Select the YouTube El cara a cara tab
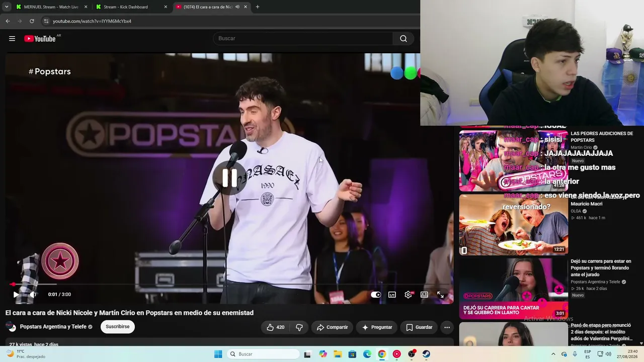This screenshot has height=362, width=644. [207, 7]
